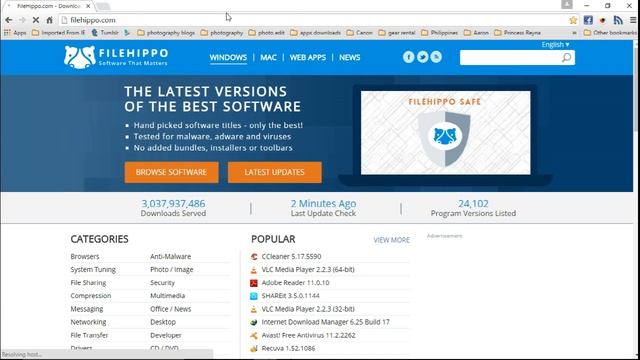Click the Recuva icon in Popular list

[254, 348]
